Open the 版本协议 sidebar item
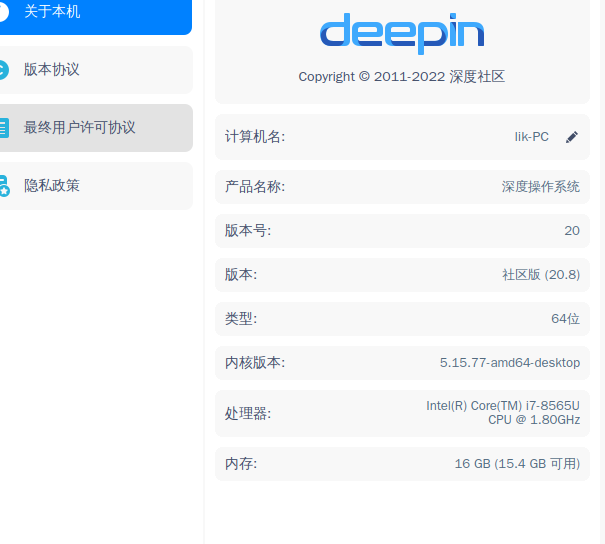 click(96, 70)
